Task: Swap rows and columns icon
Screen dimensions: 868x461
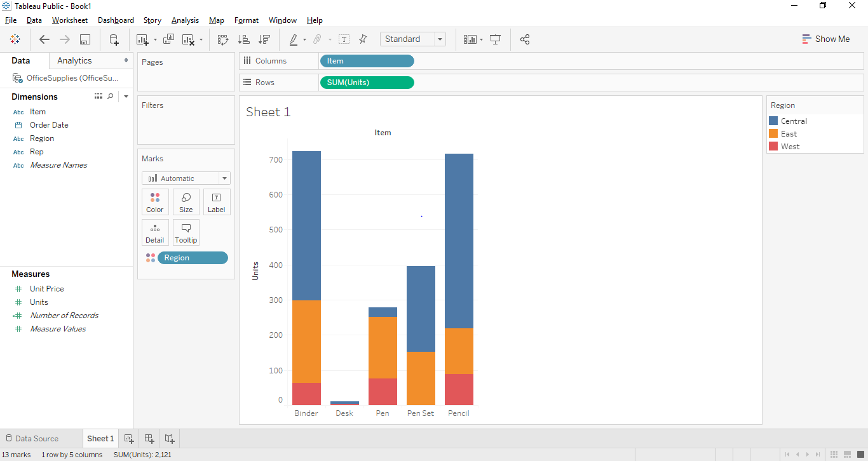Action: tap(223, 39)
